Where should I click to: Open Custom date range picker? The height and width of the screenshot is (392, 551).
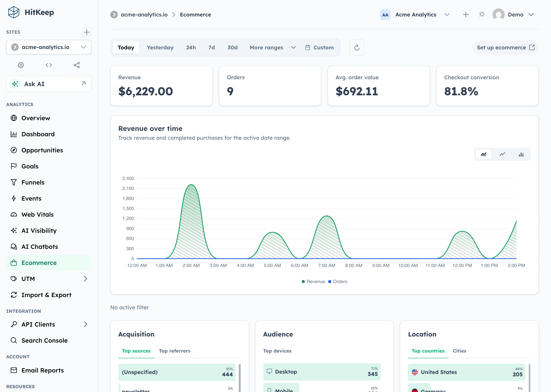[x=319, y=47]
